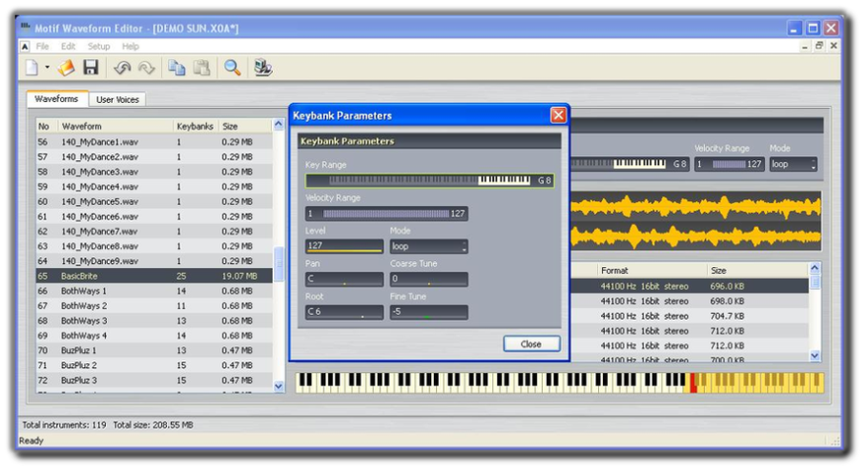Adjust the Velocity Range slider in the dialog
868x474 pixels.
tap(387, 214)
